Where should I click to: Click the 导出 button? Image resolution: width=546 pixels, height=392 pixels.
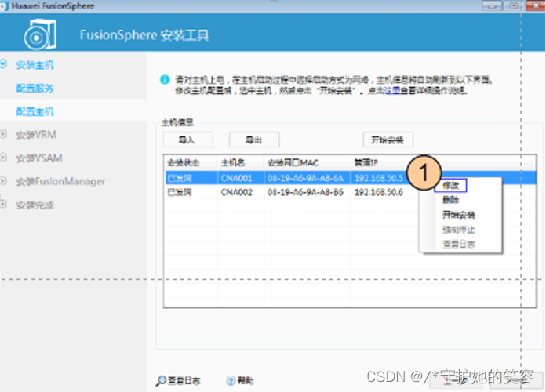(254, 140)
